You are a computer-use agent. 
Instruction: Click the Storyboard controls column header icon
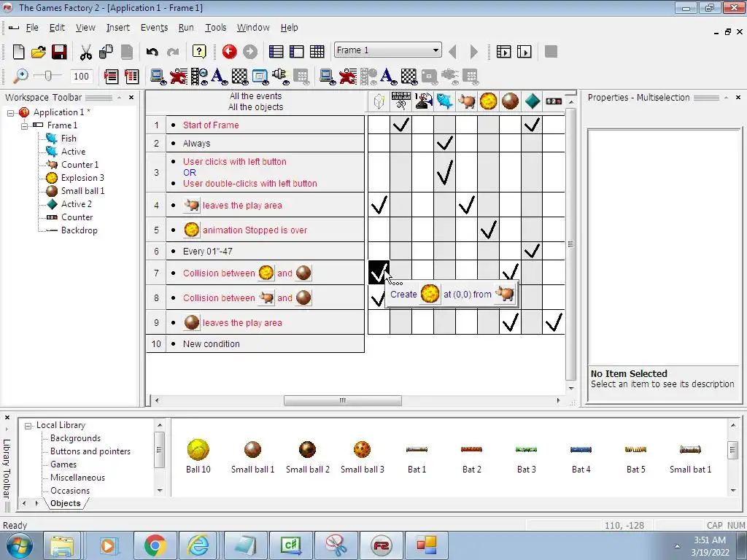coord(401,101)
